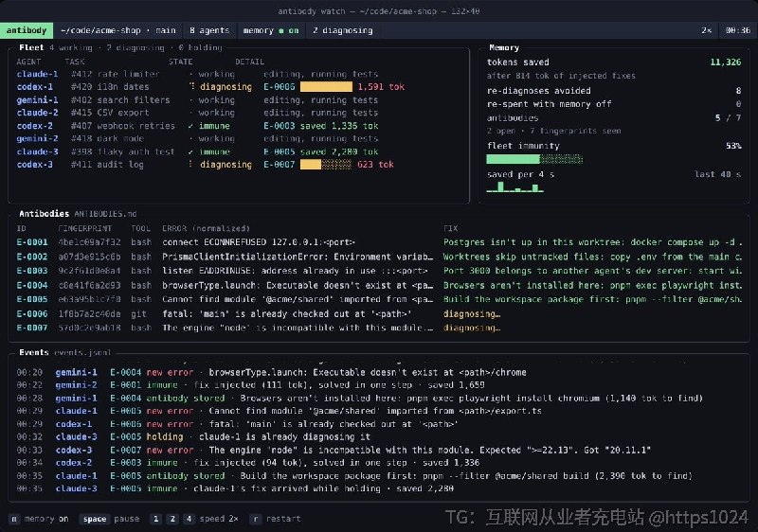The width and height of the screenshot is (758, 532).
Task: Click the #402 search filters task
Action: point(120,100)
